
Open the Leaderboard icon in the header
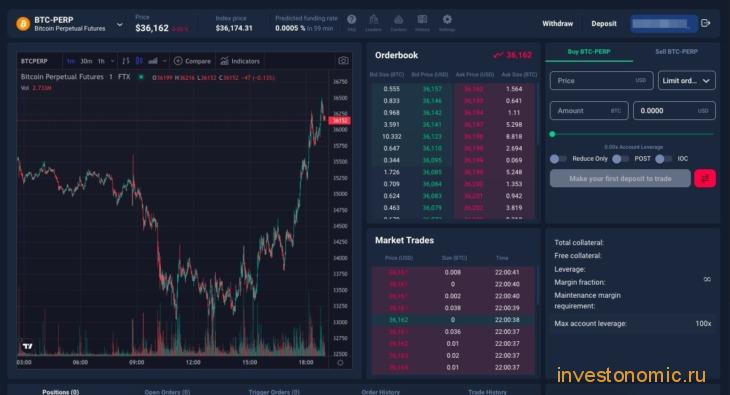[373, 20]
